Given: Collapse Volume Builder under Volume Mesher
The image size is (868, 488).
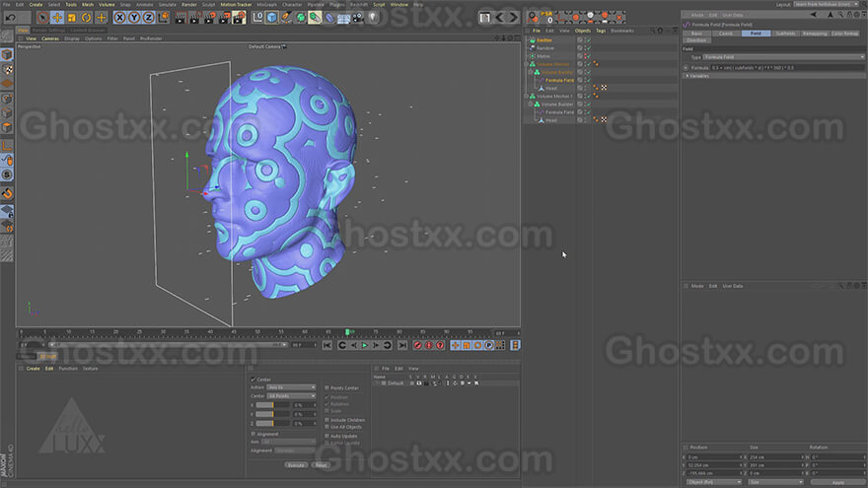Looking at the screenshot, I should 531,72.
